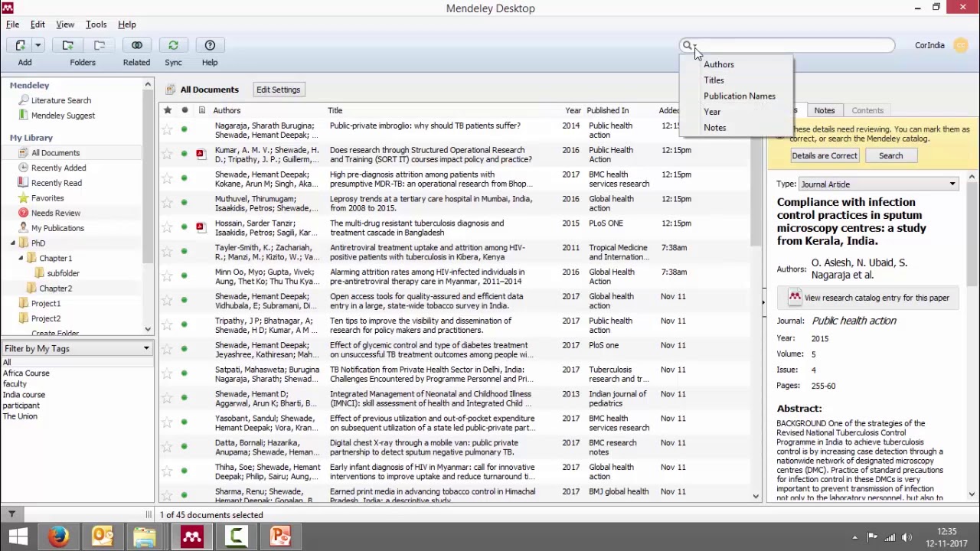Screen dimensions: 980x551
Task: Star the Tayler-Smith, K. document
Action: pyautogui.click(x=167, y=252)
